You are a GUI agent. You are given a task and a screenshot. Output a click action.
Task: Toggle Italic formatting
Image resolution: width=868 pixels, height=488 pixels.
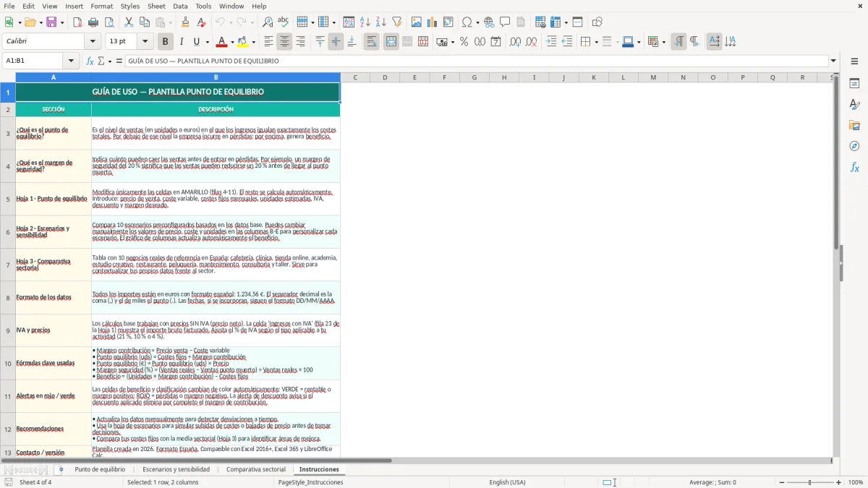(x=181, y=42)
